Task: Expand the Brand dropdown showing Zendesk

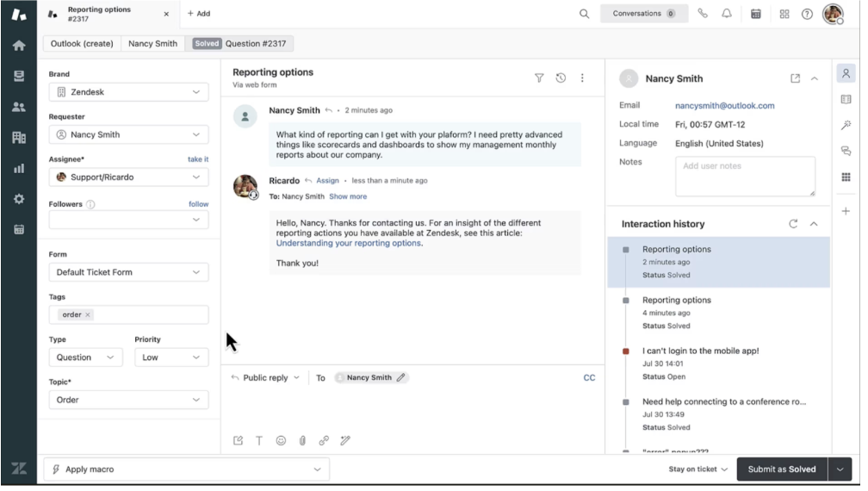Action: 128,92
